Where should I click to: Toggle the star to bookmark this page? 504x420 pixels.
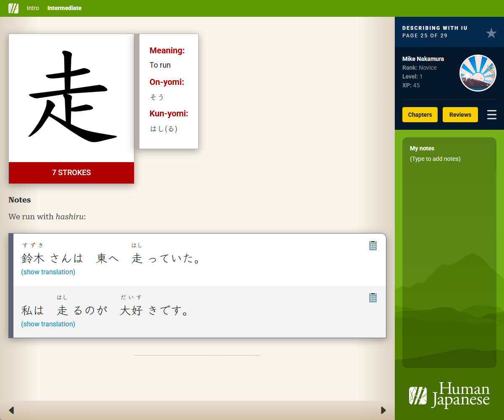click(491, 33)
